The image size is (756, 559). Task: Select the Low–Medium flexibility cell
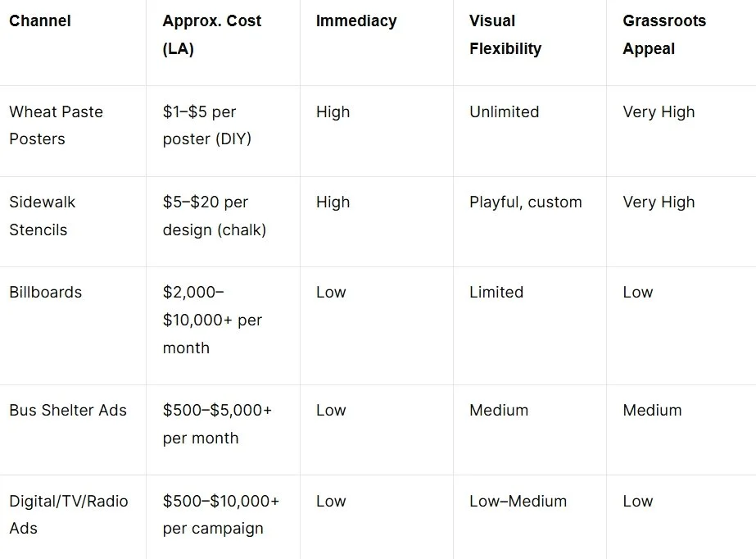tap(518, 501)
